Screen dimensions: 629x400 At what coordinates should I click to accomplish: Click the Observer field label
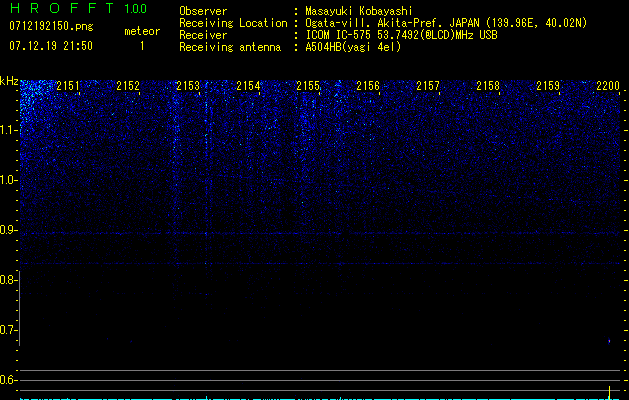pyautogui.click(x=203, y=11)
